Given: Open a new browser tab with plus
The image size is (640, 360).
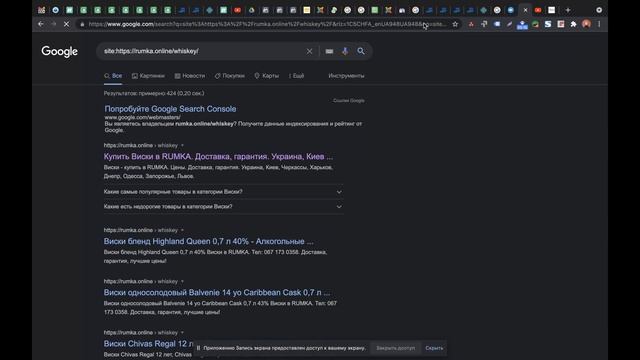Looking at the screenshot, I should click(x=568, y=10).
